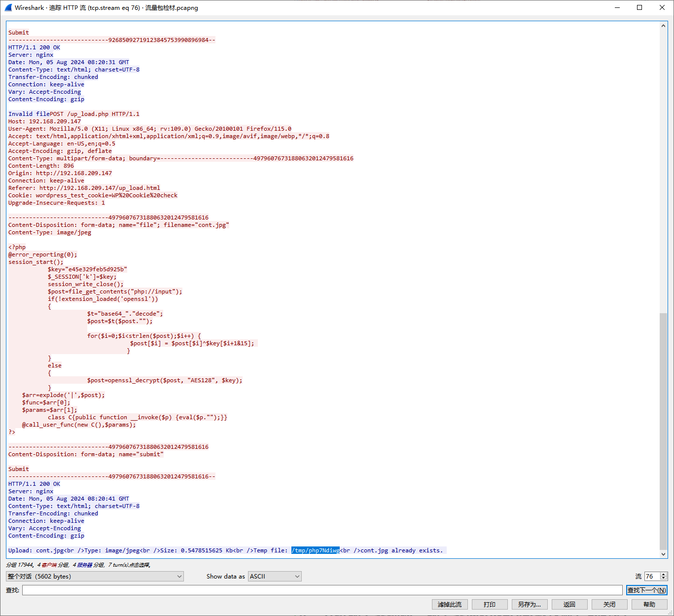Click the '$_SESSION['k']=$key;' line
674x616 pixels.
pos(82,277)
